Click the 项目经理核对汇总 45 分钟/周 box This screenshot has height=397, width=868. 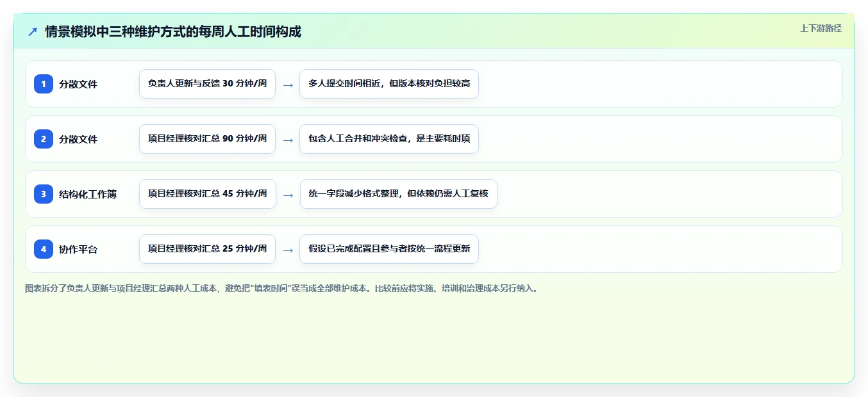207,194
